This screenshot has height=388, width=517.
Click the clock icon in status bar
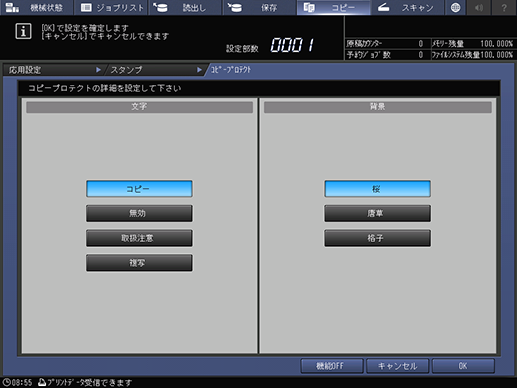pos(7,382)
